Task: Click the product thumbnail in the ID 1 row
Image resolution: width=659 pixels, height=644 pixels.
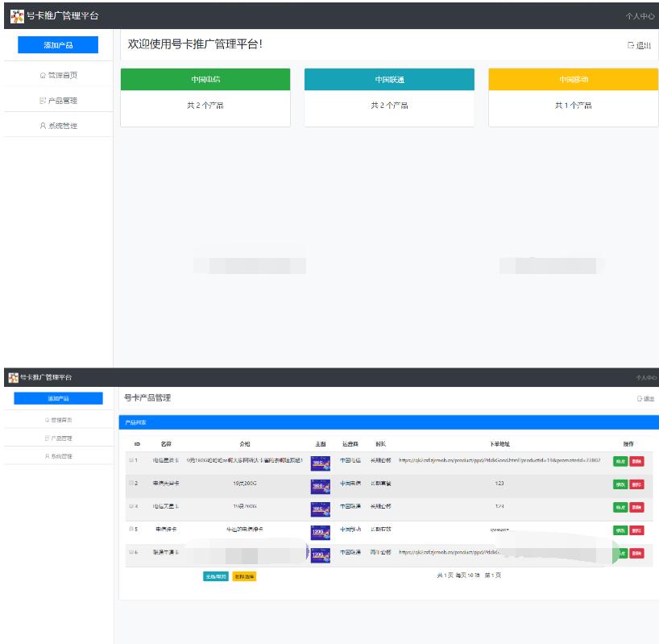Action: (321, 463)
